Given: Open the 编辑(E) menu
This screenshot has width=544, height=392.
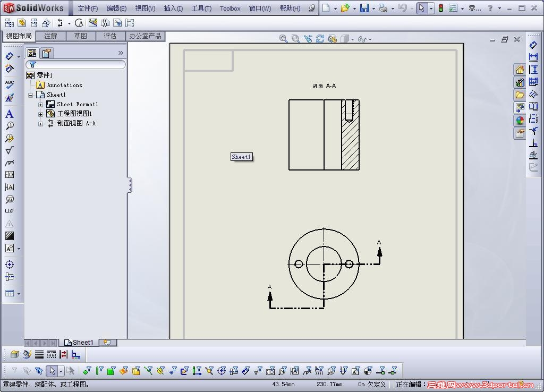Looking at the screenshot, I should coord(116,8).
